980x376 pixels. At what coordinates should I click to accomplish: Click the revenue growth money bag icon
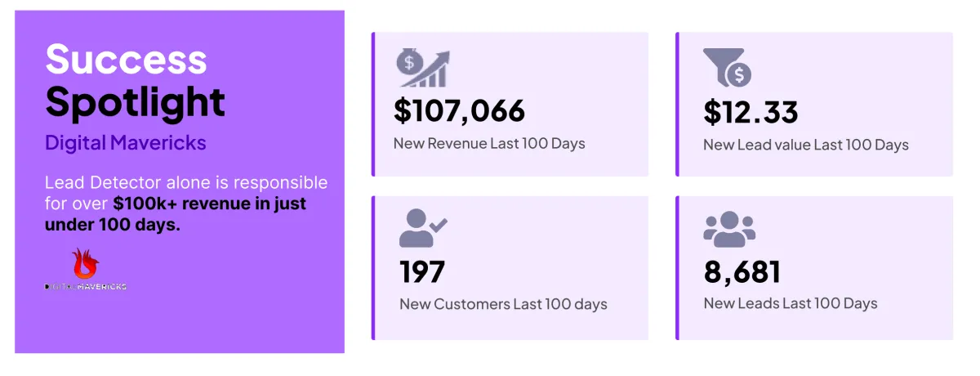[x=423, y=67]
